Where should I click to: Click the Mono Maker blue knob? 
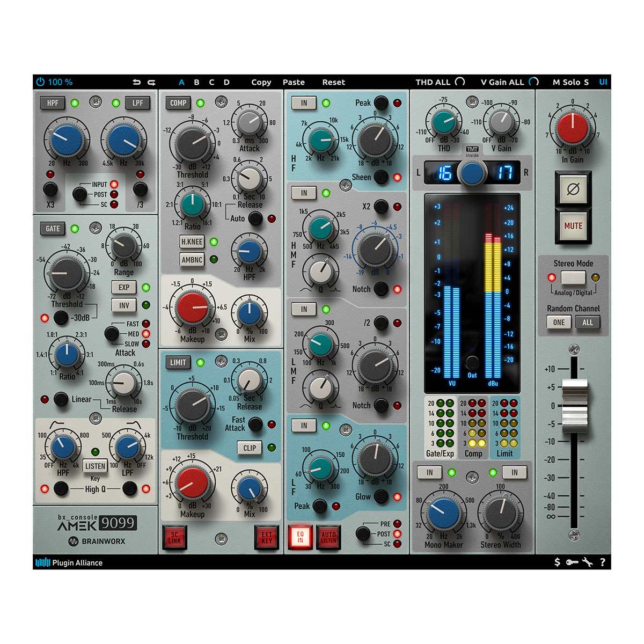tap(444, 514)
